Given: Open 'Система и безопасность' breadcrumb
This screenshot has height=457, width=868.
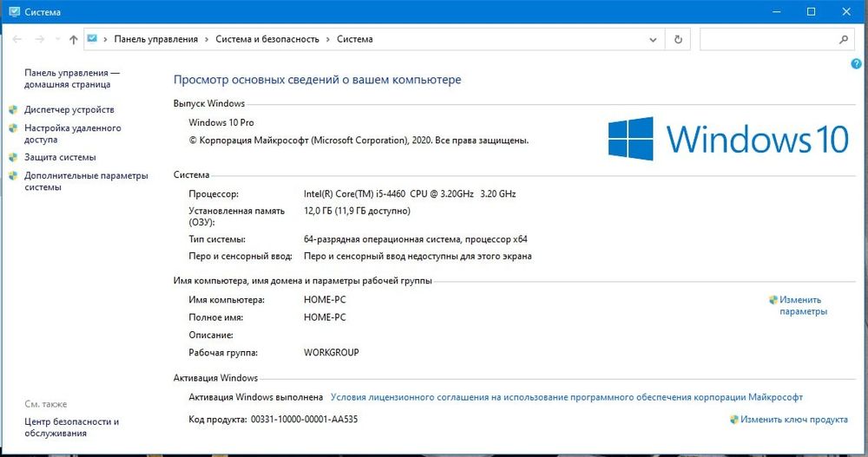Looking at the screenshot, I should coord(267,39).
